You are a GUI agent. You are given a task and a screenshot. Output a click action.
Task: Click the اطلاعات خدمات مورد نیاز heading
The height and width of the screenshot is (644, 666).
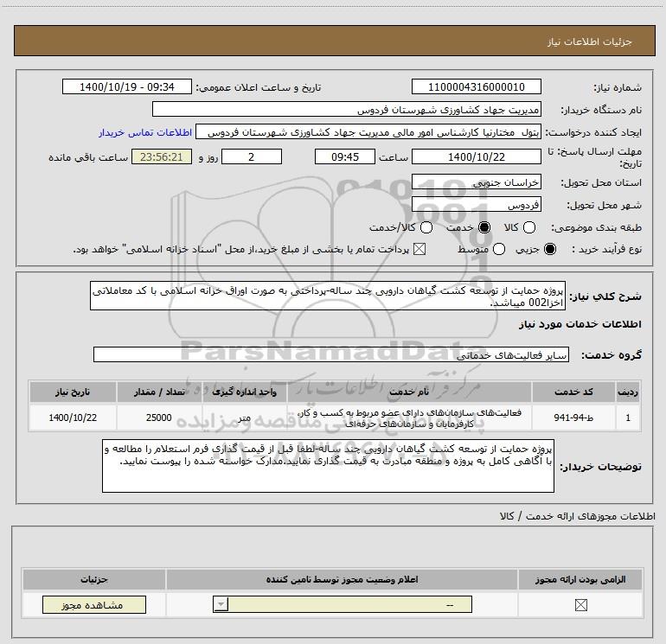point(580,324)
